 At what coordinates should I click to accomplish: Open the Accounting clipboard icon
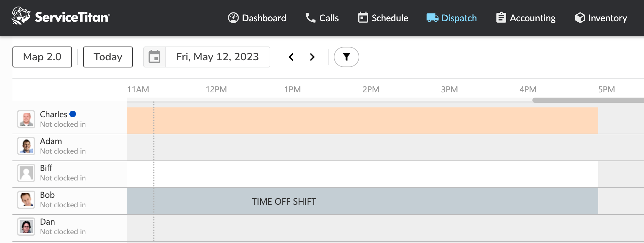(x=500, y=18)
